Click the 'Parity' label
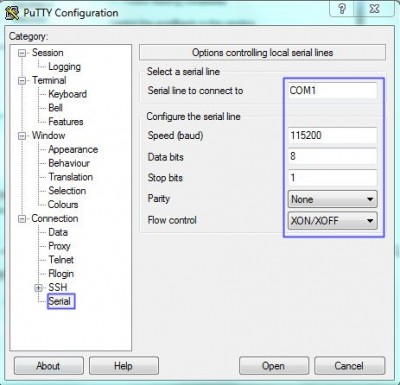The width and height of the screenshot is (400, 385). (159, 199)
